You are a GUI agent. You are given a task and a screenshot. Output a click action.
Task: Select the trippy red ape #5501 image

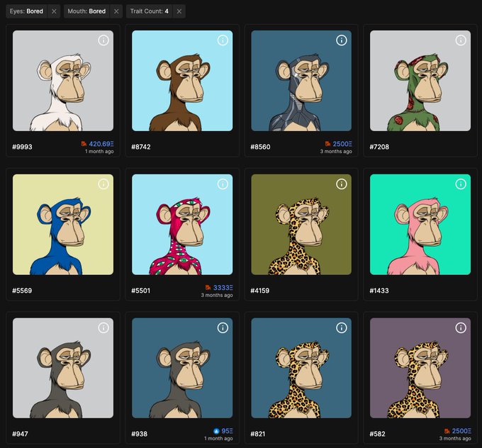(182, 225)
